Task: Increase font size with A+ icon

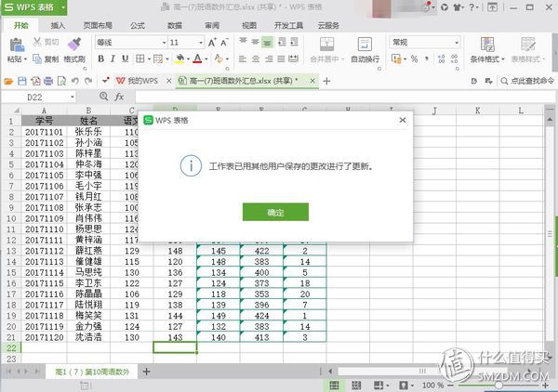Action: point(212,43)
